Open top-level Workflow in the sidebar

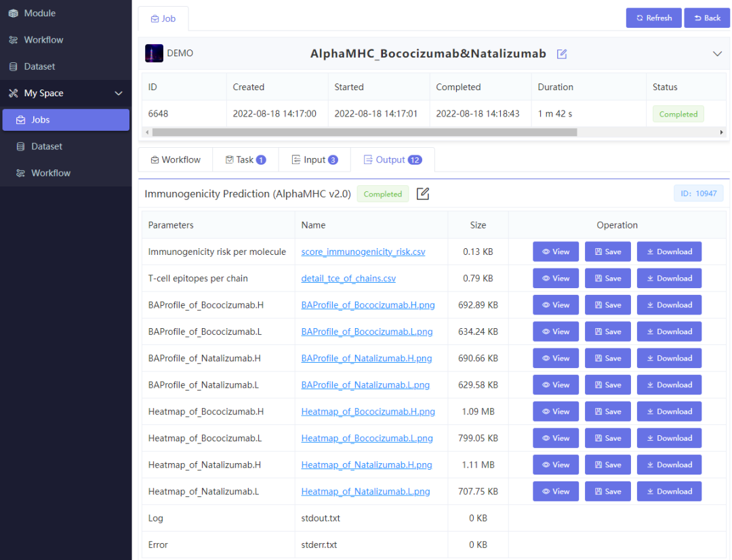pyautogui.click(x=43, y=40)
